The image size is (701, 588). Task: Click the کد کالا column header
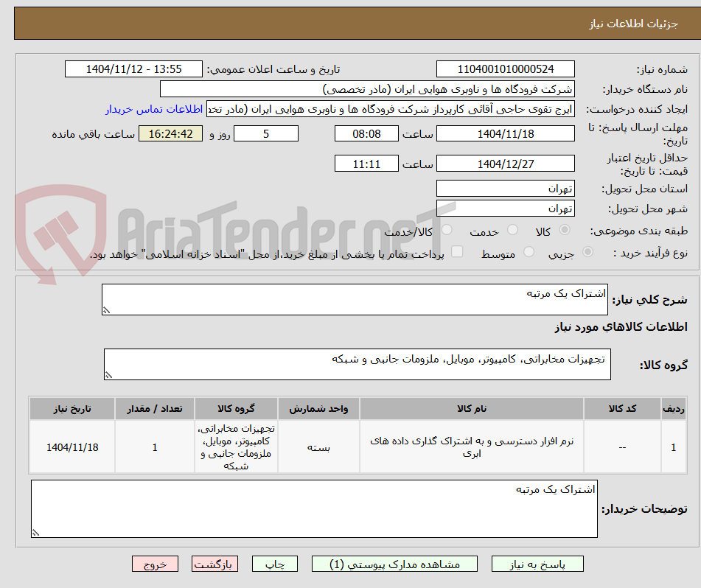click(x=622, y=408)
